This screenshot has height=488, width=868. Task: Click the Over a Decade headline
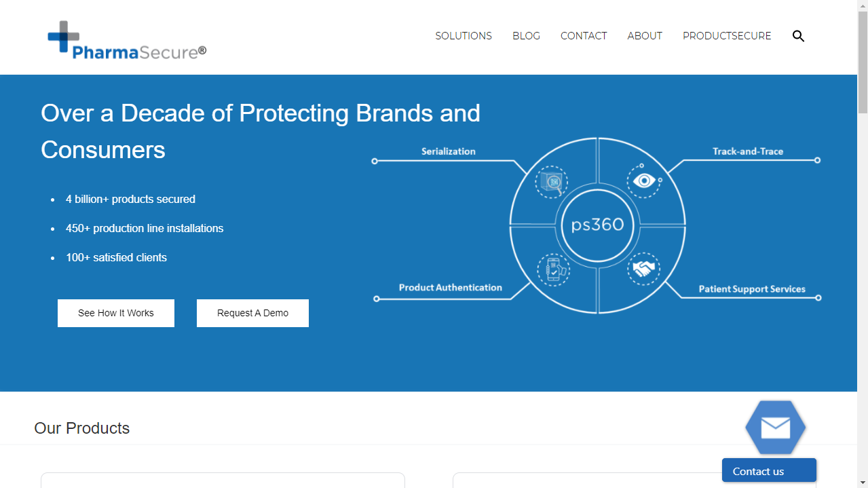click(261, 131)
